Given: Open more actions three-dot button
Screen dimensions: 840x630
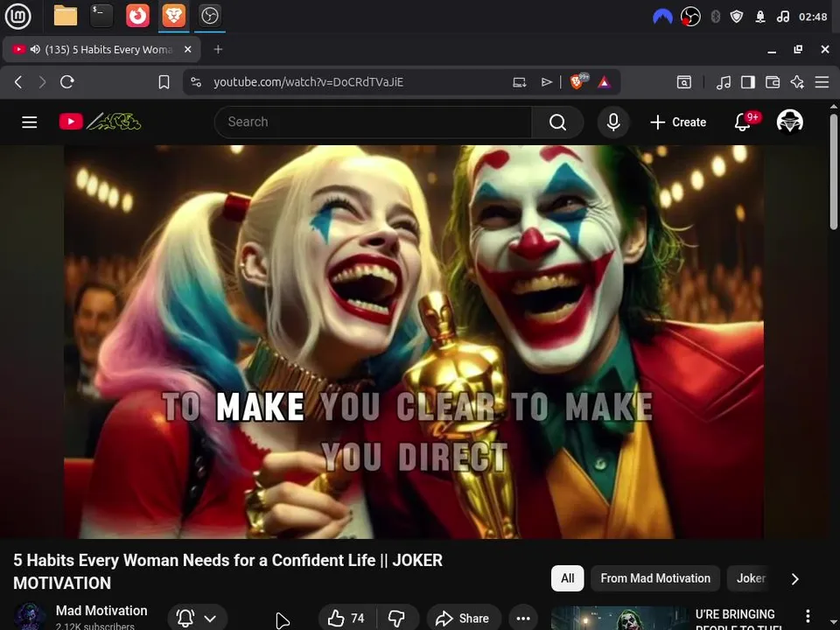Looking at the screenshot, I should tap(523, 619).
